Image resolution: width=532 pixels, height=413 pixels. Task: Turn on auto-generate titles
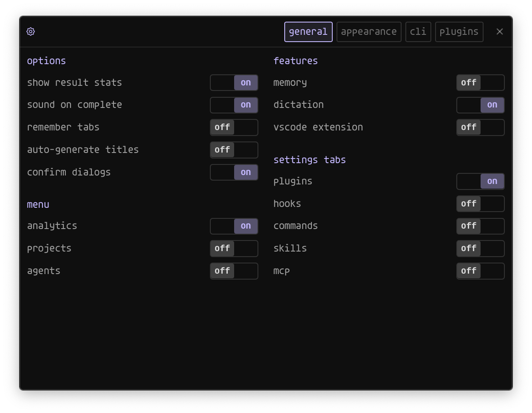(234, 150)
